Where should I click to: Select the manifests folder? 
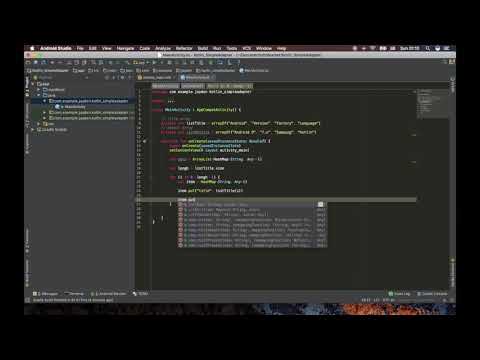pos(54,90)
